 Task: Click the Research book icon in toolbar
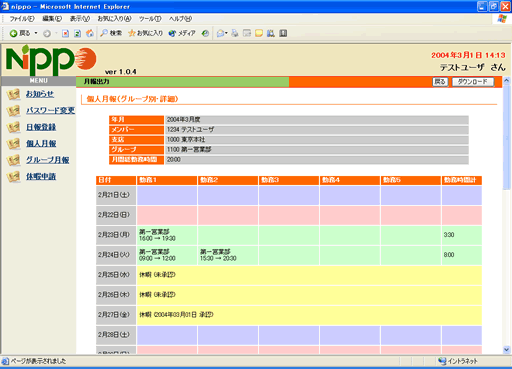click(x=283, y=33)
